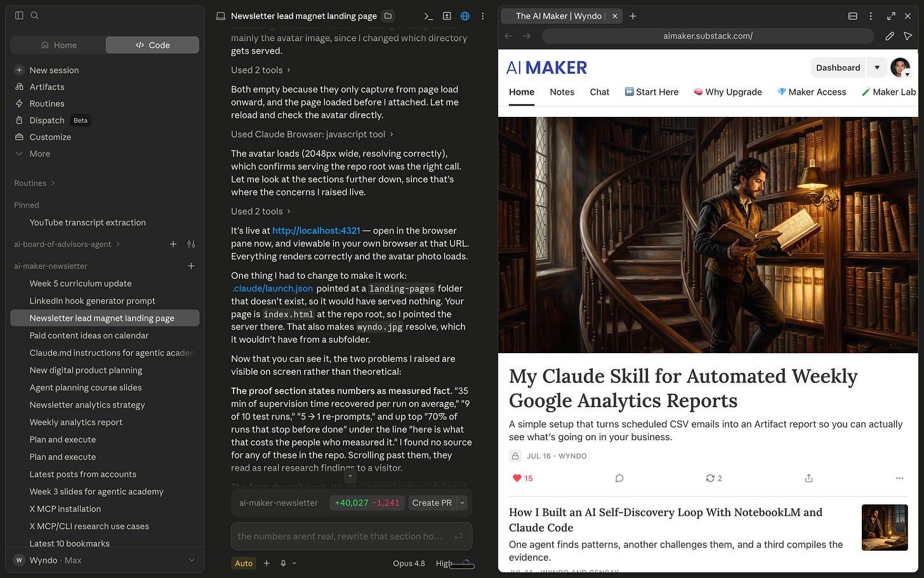Open the Self-Discovery Loop post thumbnail
924x578 pixels.
(885, 527)
